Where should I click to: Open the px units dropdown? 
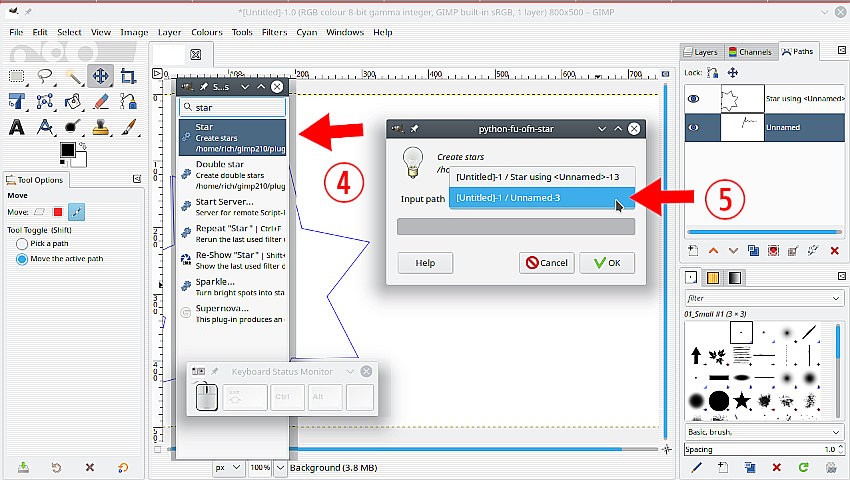coord(228,467)
